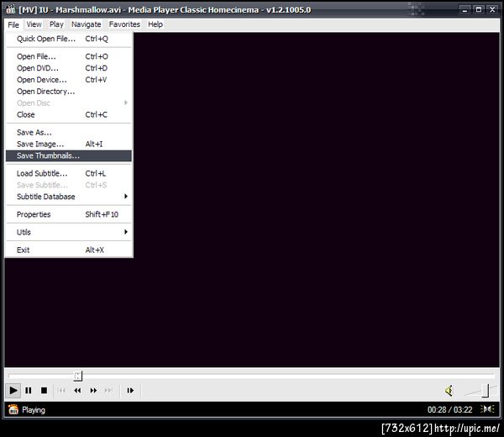Select Open File… from File menu
The height and width of the screenshot is (437, 504).
[69, 56]
